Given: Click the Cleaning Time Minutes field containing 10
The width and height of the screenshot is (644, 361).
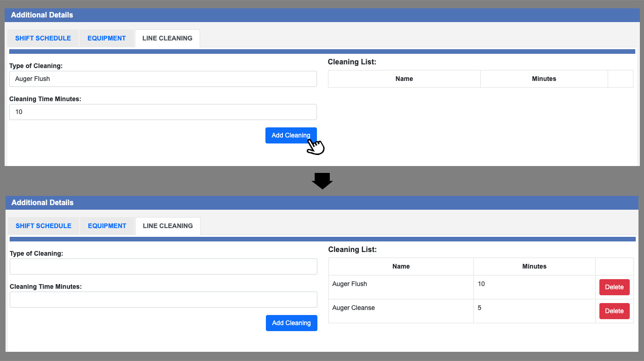Looking at the screenshot, I should 163,112.
